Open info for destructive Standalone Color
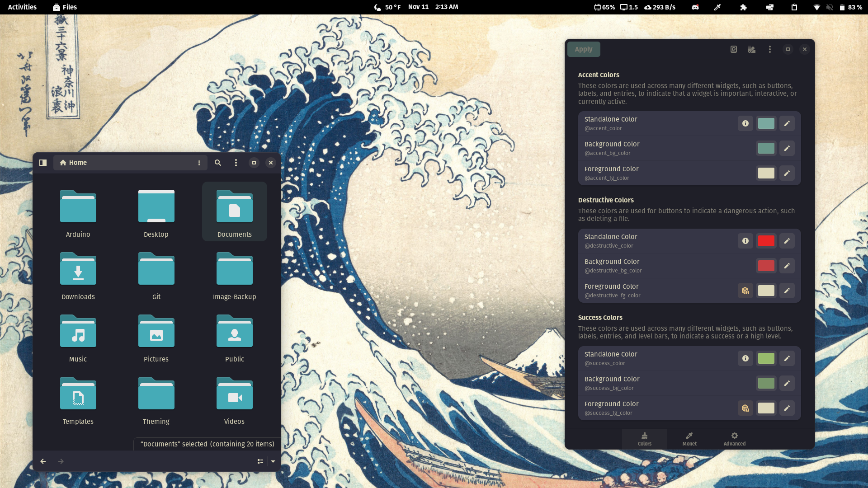The width and height of the screenshot is (868, 488). tap(745, 241)
